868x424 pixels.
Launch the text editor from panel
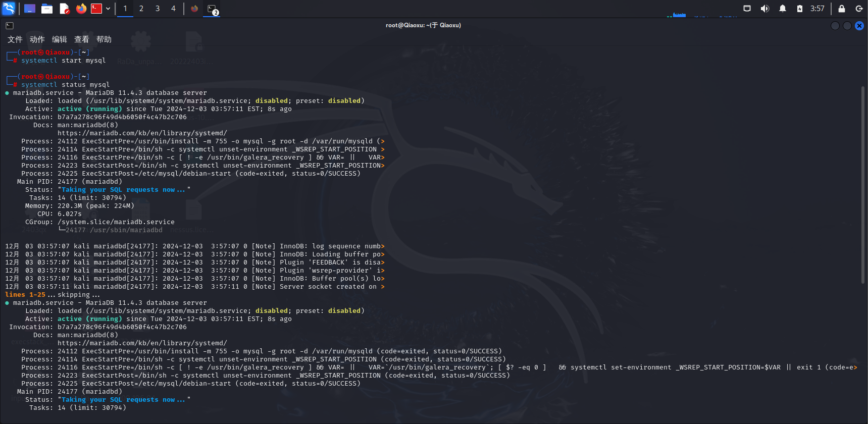(x=64, y=9)
